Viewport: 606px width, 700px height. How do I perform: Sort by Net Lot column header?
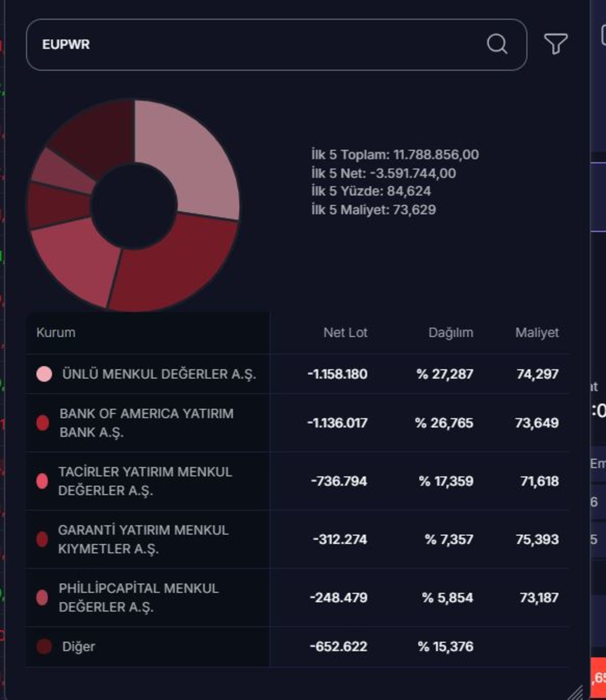pyautogui.click(x=345, y=332)
